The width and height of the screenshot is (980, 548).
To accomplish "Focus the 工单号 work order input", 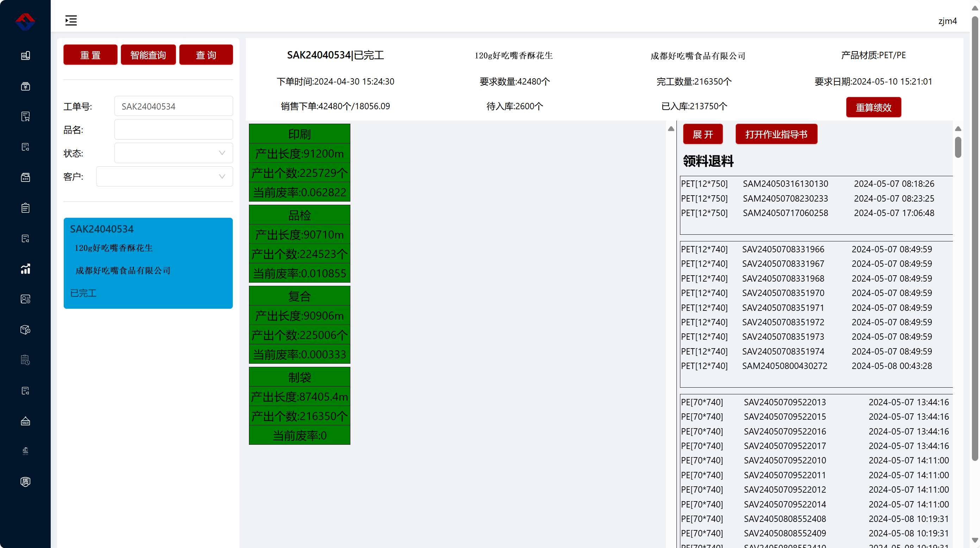I will [x=174, y=106].
